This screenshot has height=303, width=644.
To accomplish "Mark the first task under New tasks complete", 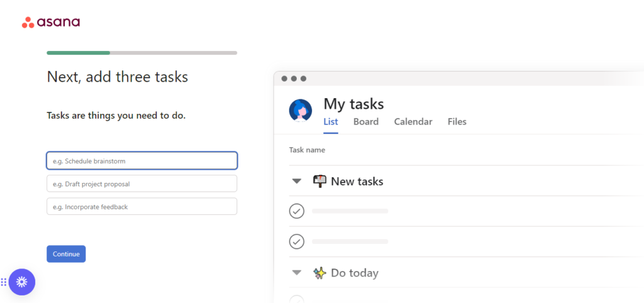I will 297,211.
